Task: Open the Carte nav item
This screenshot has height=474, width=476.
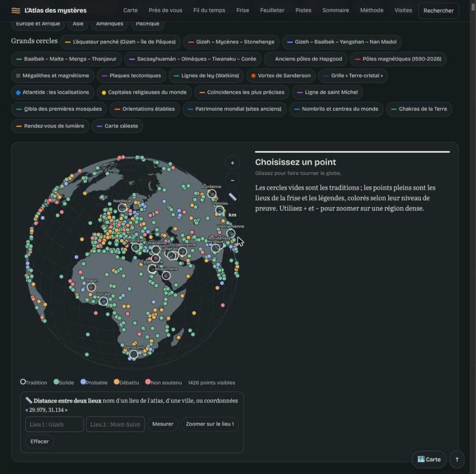Action: pyautogui.click(x=130, y=10)
